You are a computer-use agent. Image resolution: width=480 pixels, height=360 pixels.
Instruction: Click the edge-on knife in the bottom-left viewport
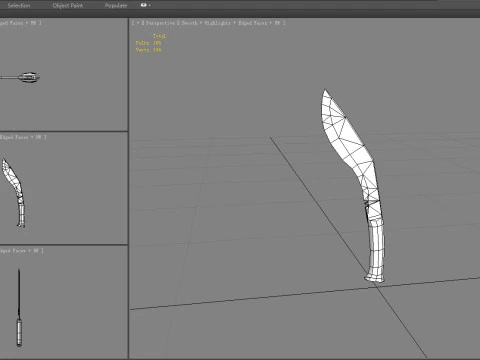click(x=19, y=308)
